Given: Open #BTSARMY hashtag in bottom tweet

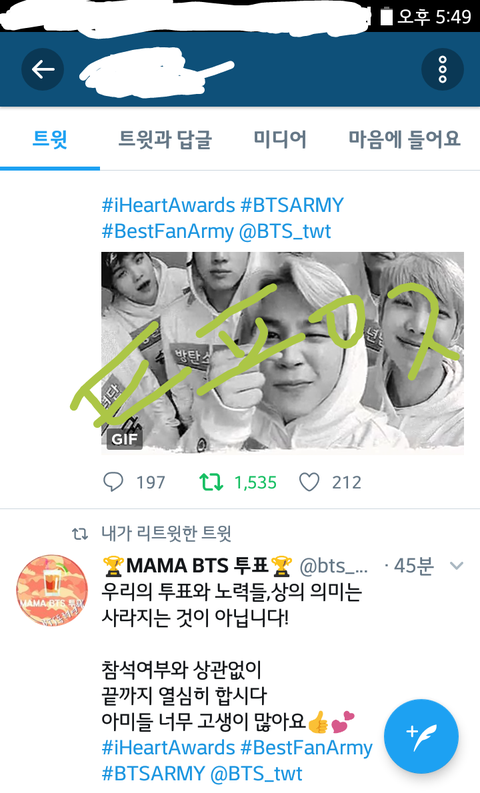Looking at the screenshot, I should click(x=153, y=774).
